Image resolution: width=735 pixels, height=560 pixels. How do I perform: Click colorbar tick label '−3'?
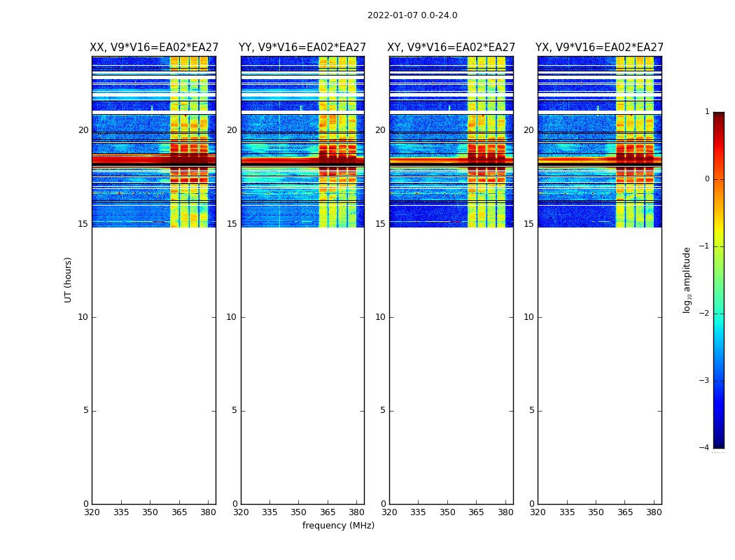coord(704,380)
